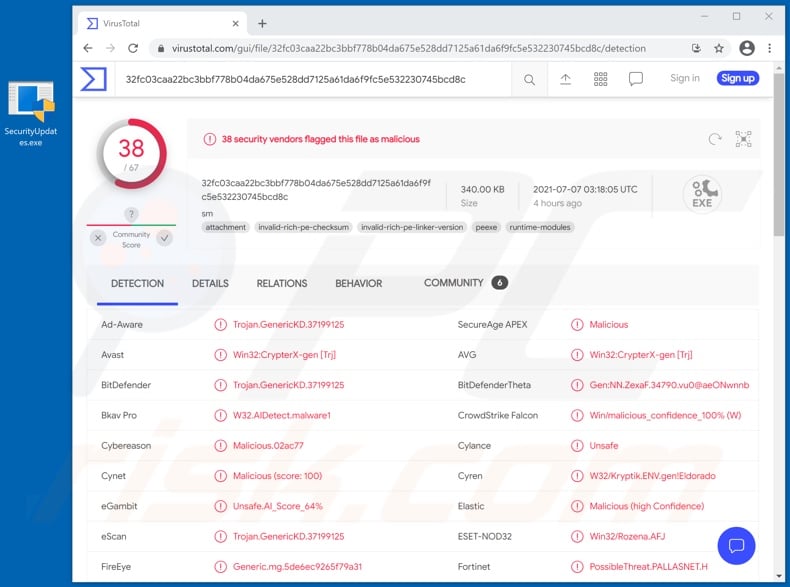Viewport: 790px width, 587px height.
Task: Click the browser forward arrow
Action: point(110,48)
